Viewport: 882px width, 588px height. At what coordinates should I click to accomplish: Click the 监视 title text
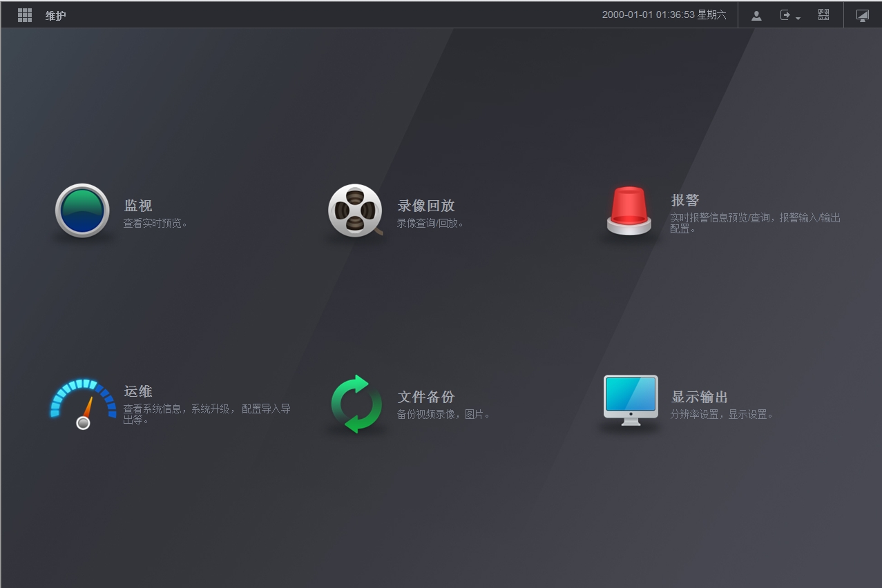[138, 206]
